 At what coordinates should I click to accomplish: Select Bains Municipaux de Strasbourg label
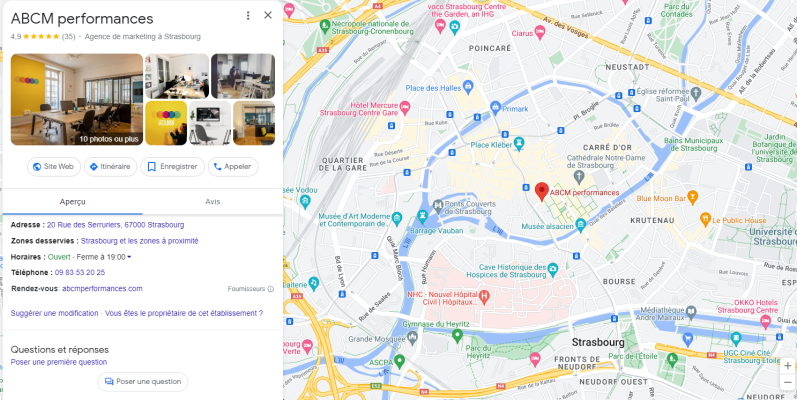(693, 144)
